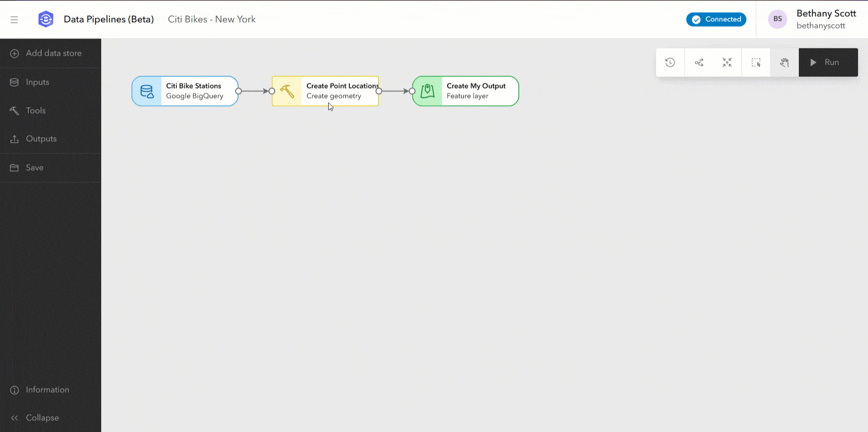
Task: Click the zoom-to-fit icon in the toolbar
Action: 727,62
